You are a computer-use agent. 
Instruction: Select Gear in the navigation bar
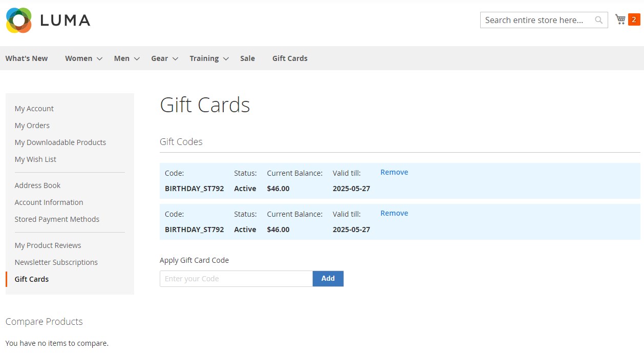coord(160,58)
